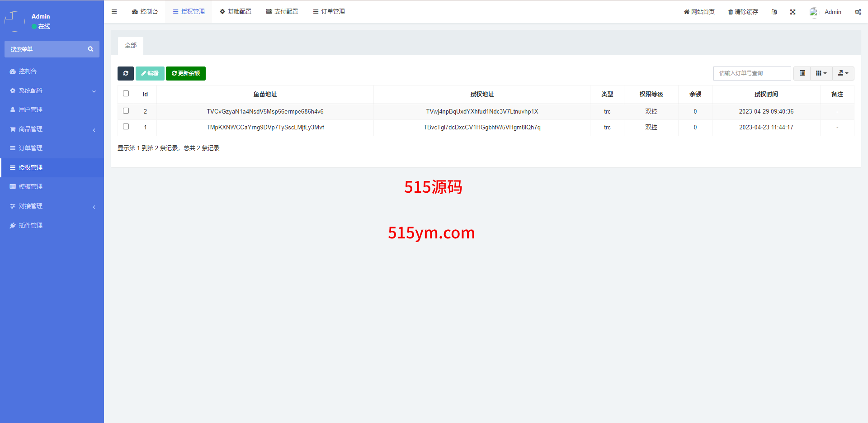
Task: Open the 网站首页 link
Action: 699,12
